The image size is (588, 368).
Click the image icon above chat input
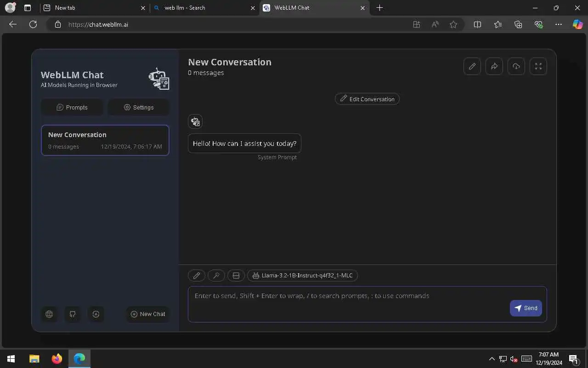pyautogui.click(x=236, y=276)
